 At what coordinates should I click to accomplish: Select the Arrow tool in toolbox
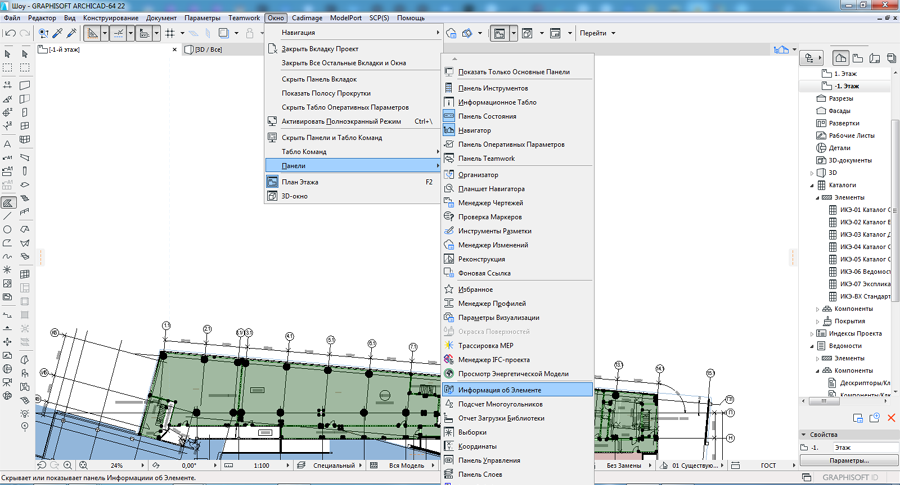[x=7, y=53]
